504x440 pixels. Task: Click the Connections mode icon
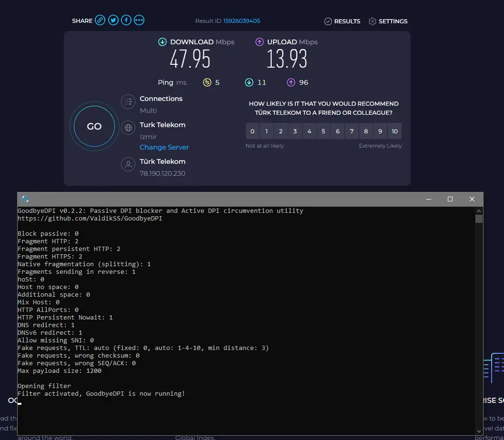[x=128, y=102]
